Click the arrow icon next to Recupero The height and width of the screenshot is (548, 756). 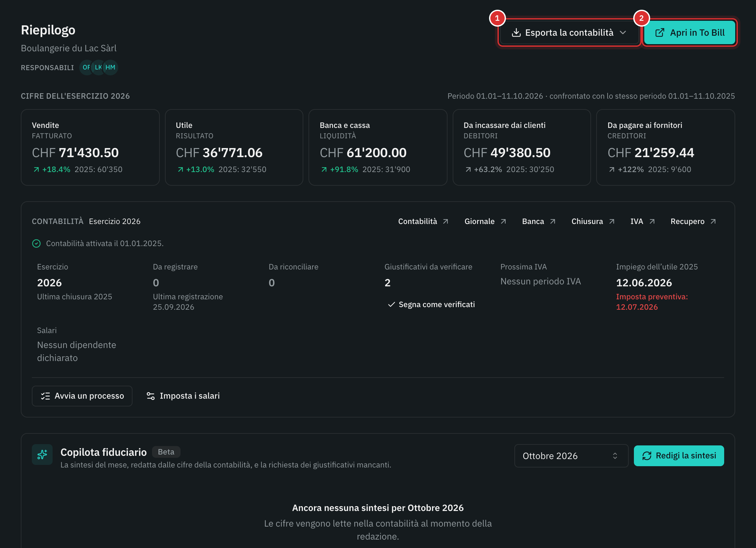713,222
